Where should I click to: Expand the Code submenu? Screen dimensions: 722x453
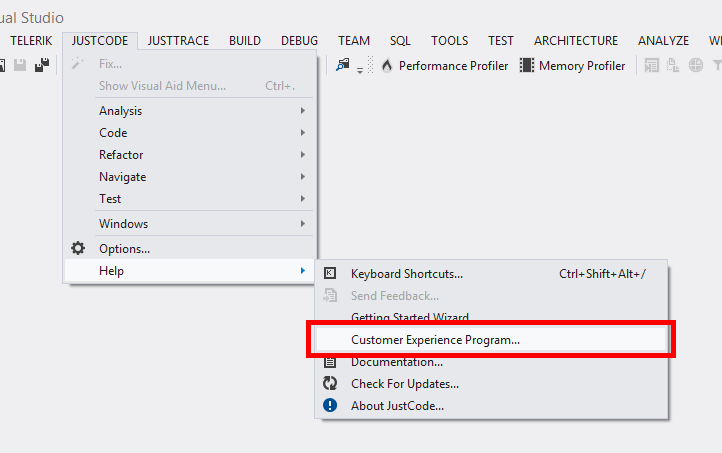tap(190, 133)
